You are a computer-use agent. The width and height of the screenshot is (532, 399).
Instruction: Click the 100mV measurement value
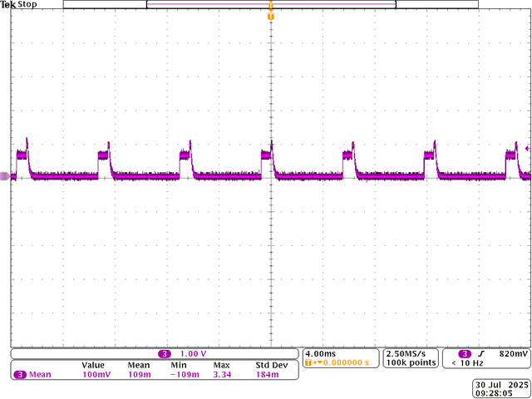pyautogui.click(x=96, y=375)
